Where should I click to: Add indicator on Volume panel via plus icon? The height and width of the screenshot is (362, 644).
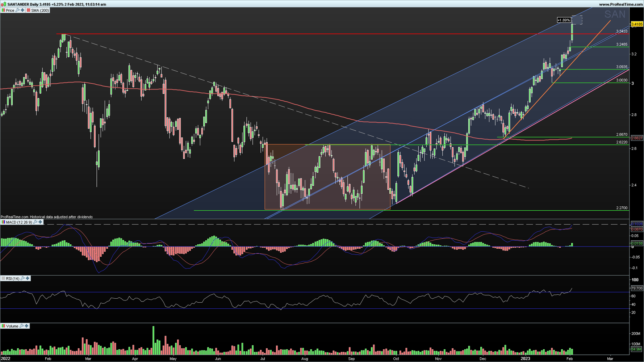[26, 326]
